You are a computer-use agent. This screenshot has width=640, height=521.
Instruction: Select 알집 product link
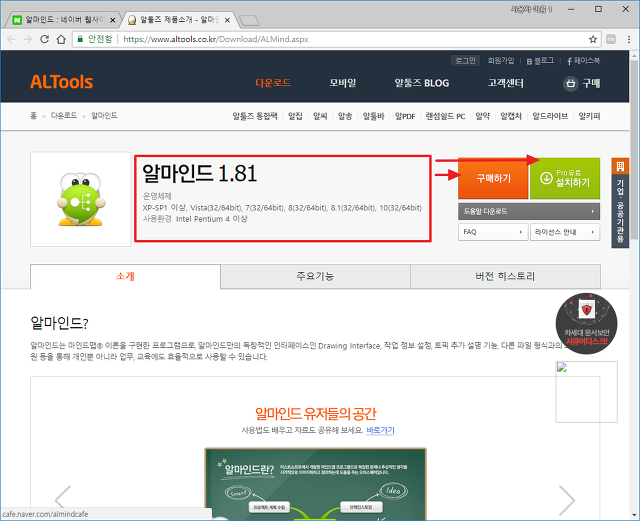295,116
